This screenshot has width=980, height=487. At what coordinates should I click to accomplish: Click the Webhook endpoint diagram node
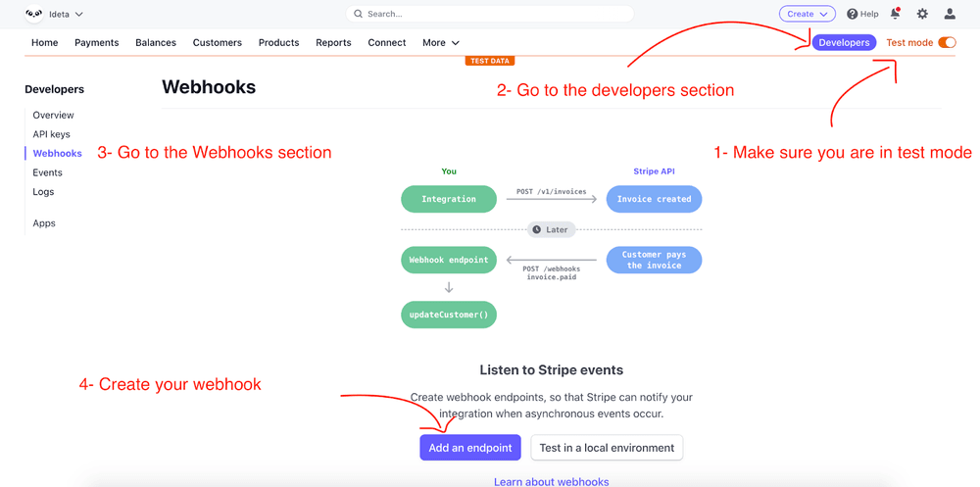(449, 260)
